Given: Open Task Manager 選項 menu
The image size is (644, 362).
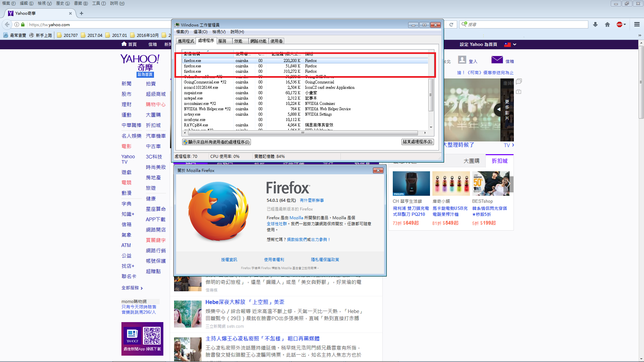Looking at the screenshot, I should (x=201, y=32).
